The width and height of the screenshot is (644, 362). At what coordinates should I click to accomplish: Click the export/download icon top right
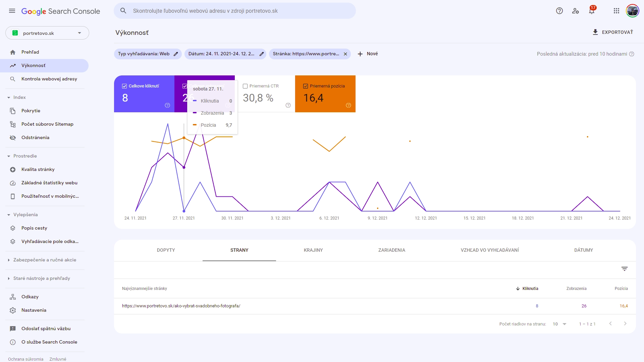click(x=596, y=32)
